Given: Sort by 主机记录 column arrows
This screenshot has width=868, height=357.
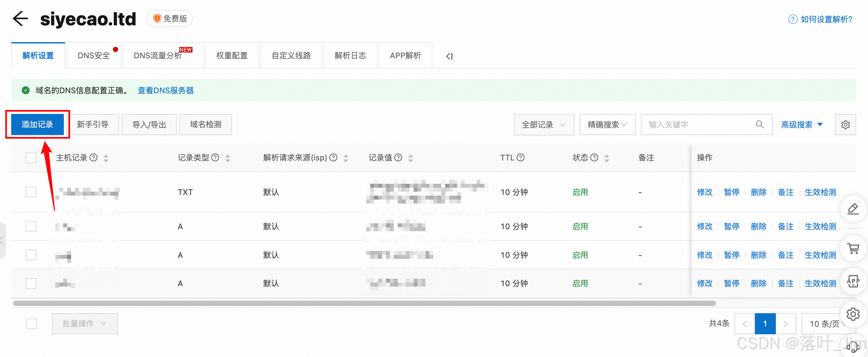Looking at the screenshot, I should pos(106,158).
